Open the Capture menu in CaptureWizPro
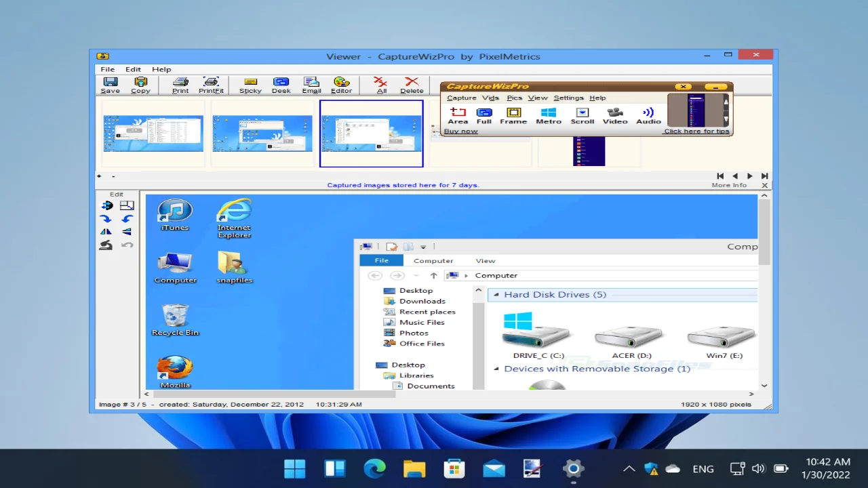 [461, 98]
